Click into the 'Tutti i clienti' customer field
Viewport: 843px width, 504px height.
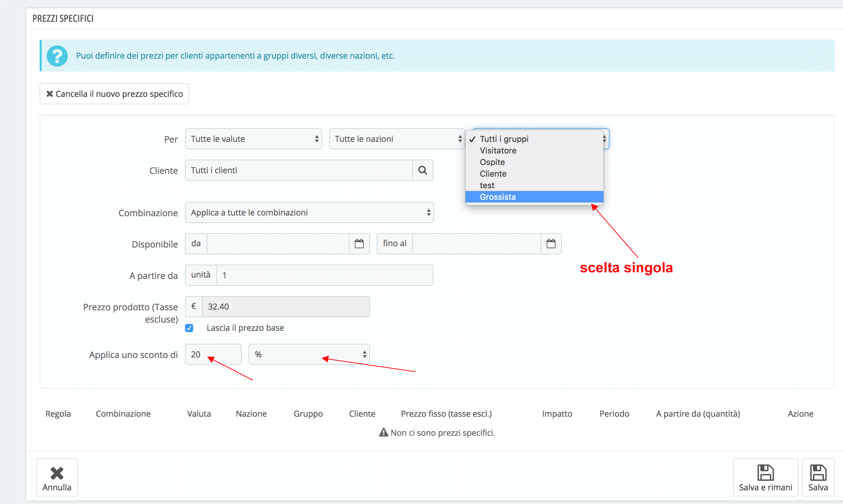tap(299, 170)
